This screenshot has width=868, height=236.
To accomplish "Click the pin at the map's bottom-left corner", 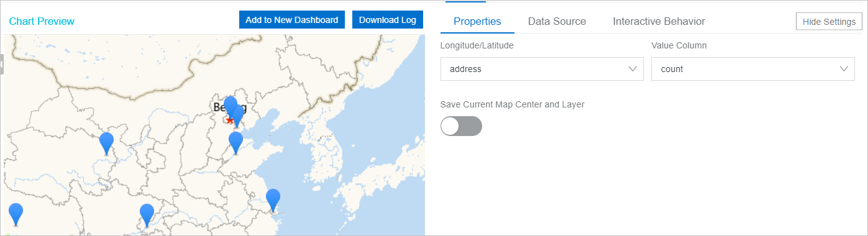I will pos(16,214).
